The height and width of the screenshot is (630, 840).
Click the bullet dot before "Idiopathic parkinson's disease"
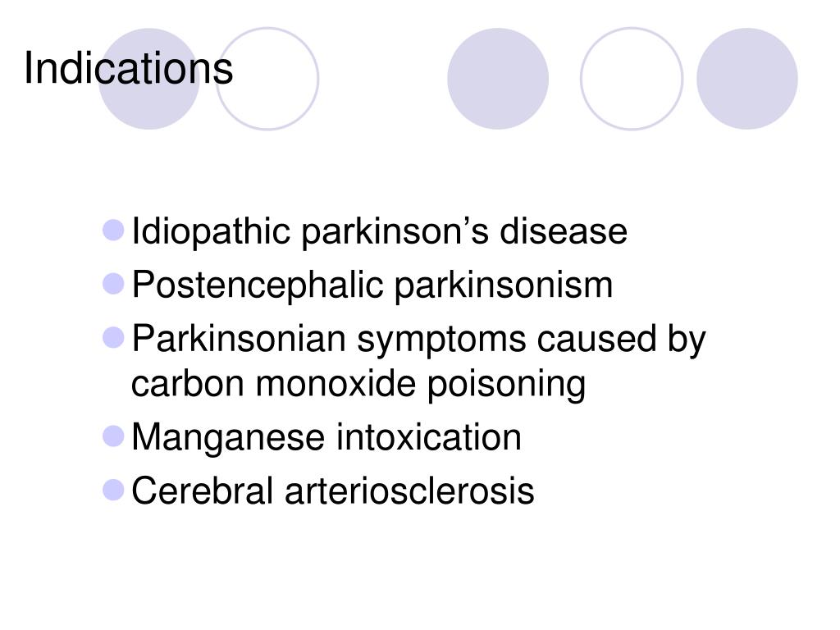(114, 230)
